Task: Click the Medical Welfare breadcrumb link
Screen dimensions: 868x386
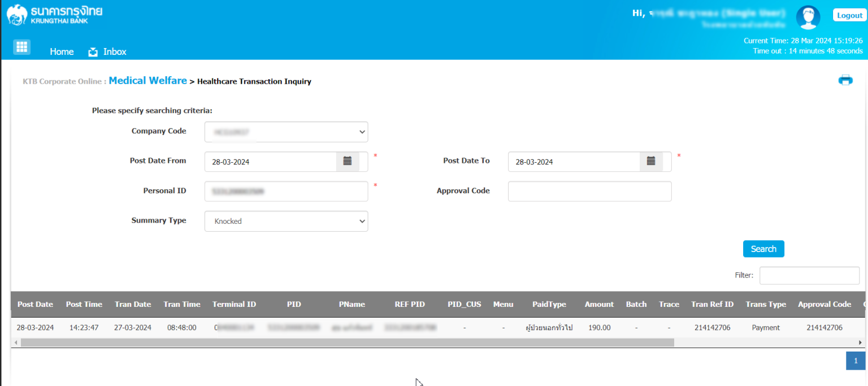Action: coord(147,81)
